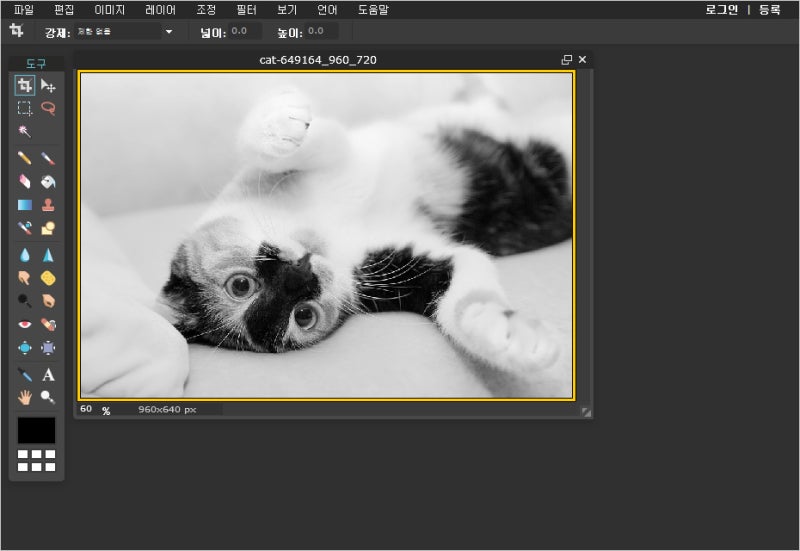The height and width of the screenshot is (551, 800).
Task: Select the Drawing shapes tool
Action: point(48,228)
